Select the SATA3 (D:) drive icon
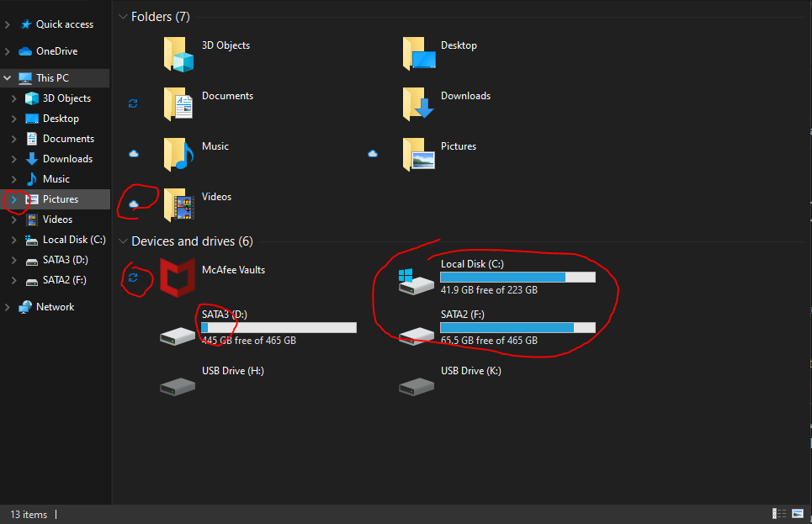The height and width of the screenshot is (524, 812). click(178, 336)
